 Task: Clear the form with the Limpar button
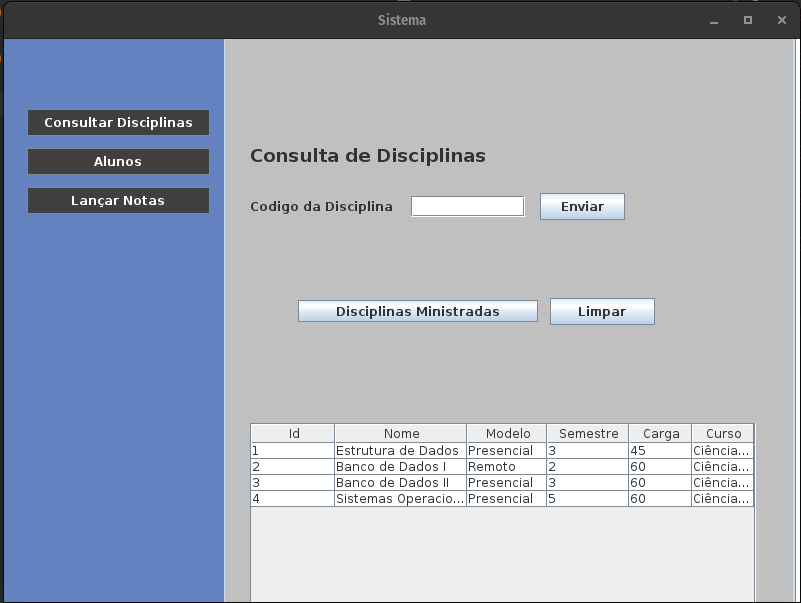point(601,311)
